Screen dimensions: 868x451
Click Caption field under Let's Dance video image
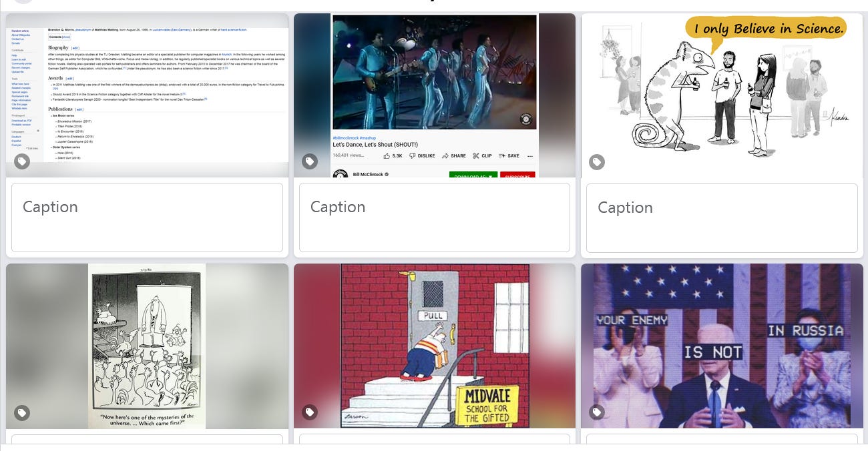(x=435, y=217)
